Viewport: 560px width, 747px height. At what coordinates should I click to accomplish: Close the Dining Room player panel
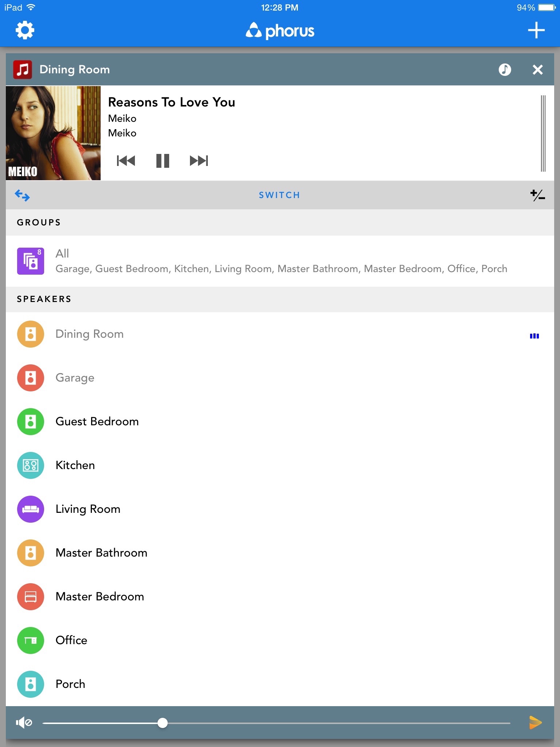tap(537, 70)
